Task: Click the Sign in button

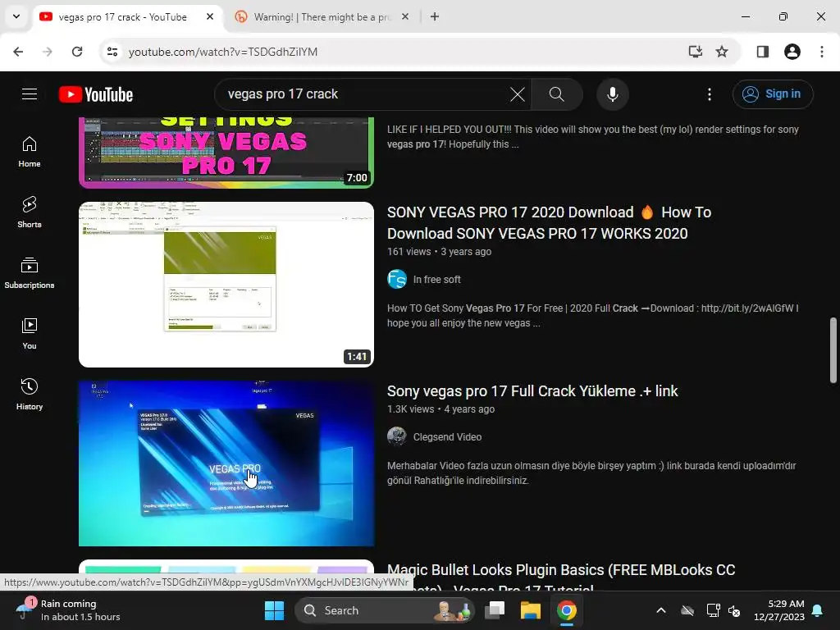Action: click(773, 94)
